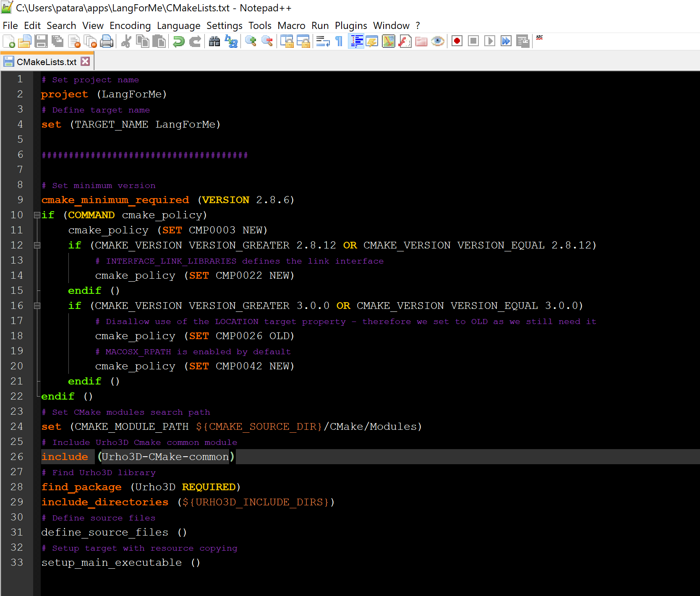
Task: Open the Search menu
Action: (61, 26)
